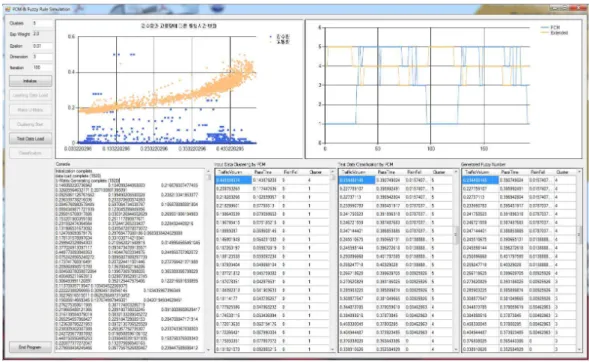Click inside the Console text output area
The height and width of the screenshot is (362, 589).
tap(130, 260)
